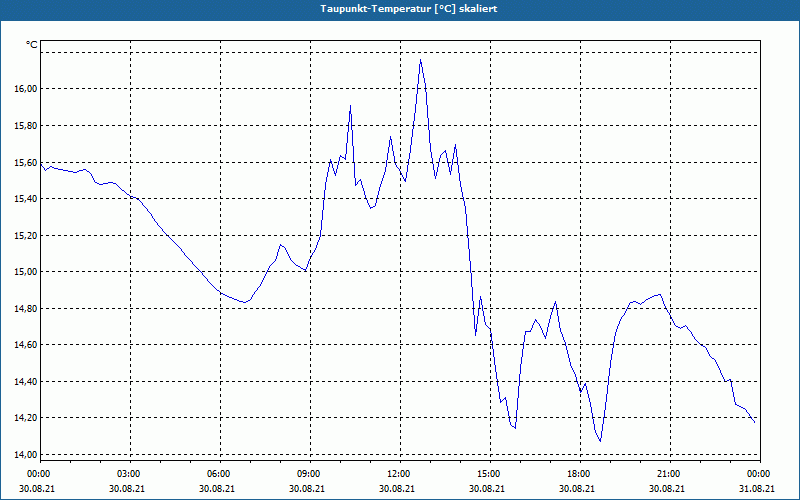Click the curve's lowest dip near 18:40
This screenshot has width=800, height=500.
(600, 441)
